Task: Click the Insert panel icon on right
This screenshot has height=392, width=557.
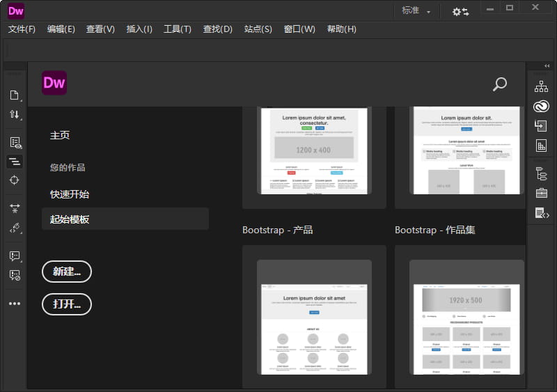Action: [x=541, y=126]
